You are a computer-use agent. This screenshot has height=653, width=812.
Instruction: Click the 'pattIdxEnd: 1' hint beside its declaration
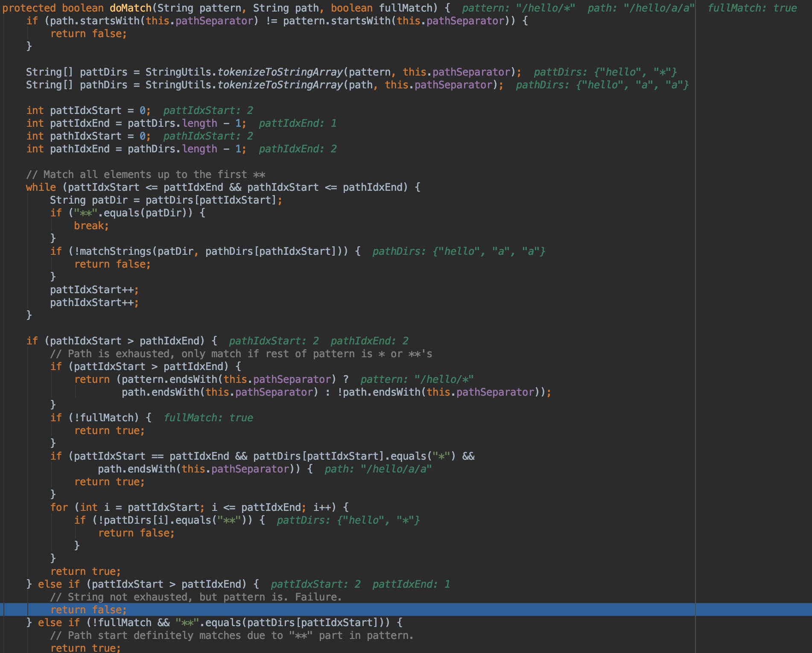[298, 123]
